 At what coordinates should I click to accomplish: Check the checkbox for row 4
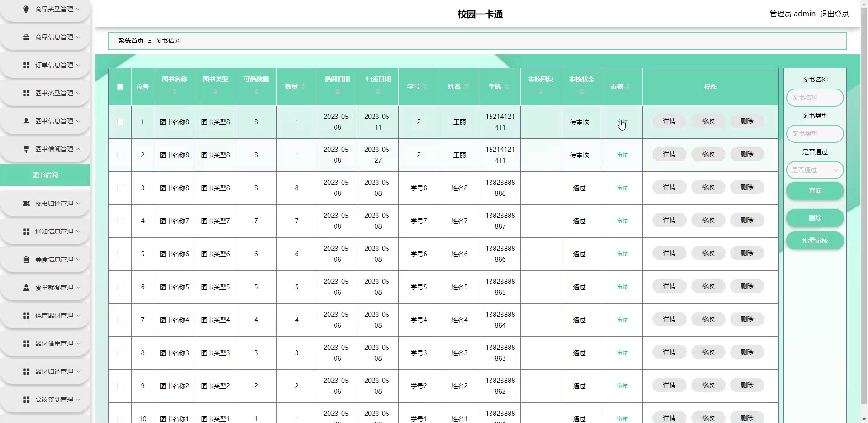click(120, 221)
